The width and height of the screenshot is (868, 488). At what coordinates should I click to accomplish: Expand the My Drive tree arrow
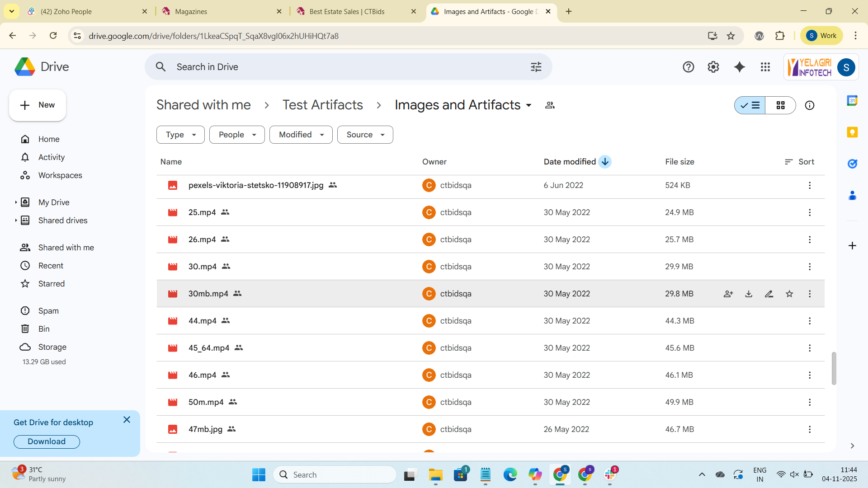(x=16, y=202)
